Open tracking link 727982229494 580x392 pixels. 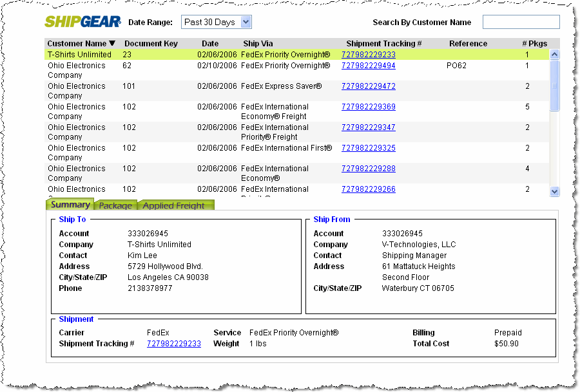coord(369,66)
